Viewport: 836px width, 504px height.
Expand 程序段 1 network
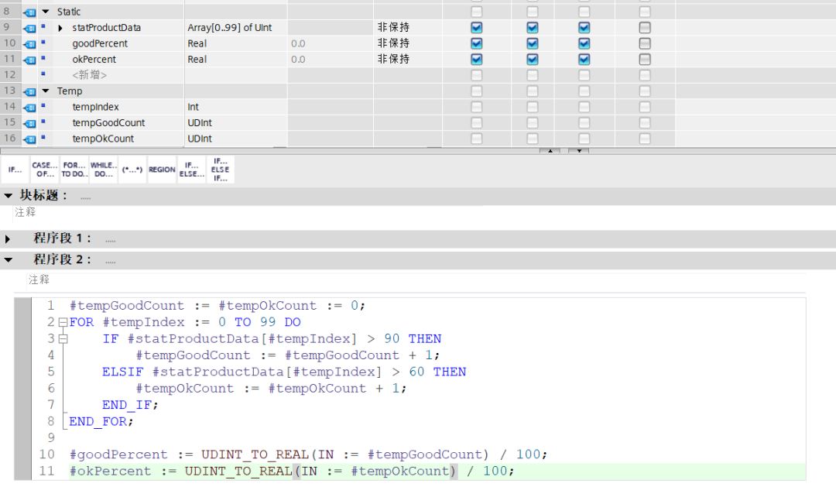tap(9, 239)
